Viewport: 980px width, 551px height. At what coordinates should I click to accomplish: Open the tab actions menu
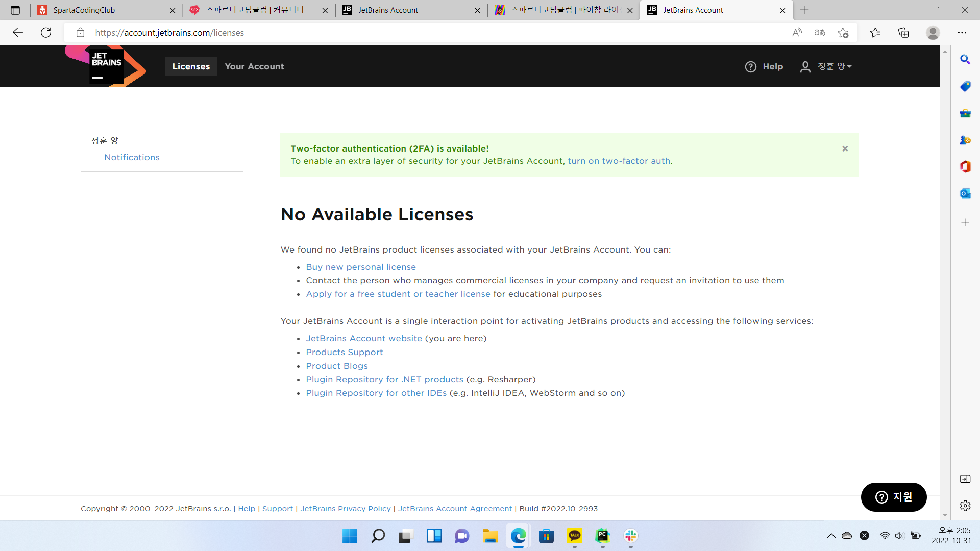pyautogui.click(x=15, y=10)
